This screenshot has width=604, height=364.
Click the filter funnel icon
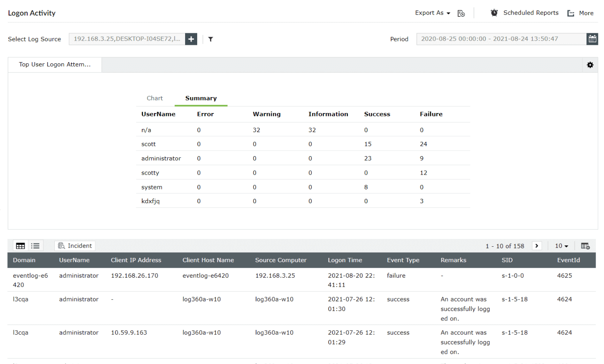click(x=211, y=39)
